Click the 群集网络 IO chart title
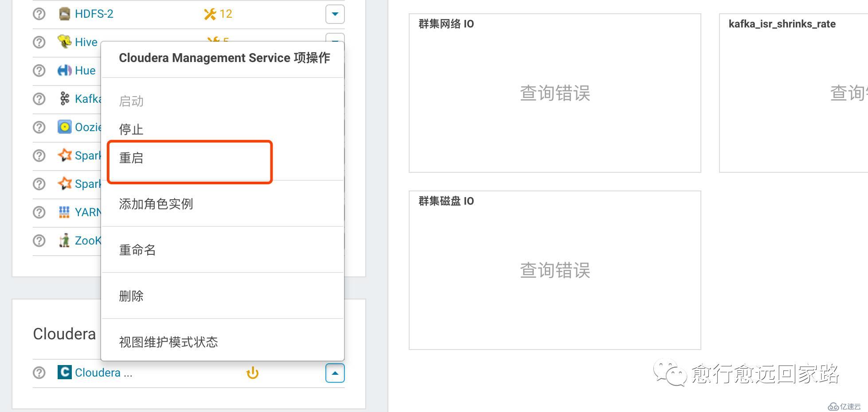868x412 pixels. [x=446, y=24]
